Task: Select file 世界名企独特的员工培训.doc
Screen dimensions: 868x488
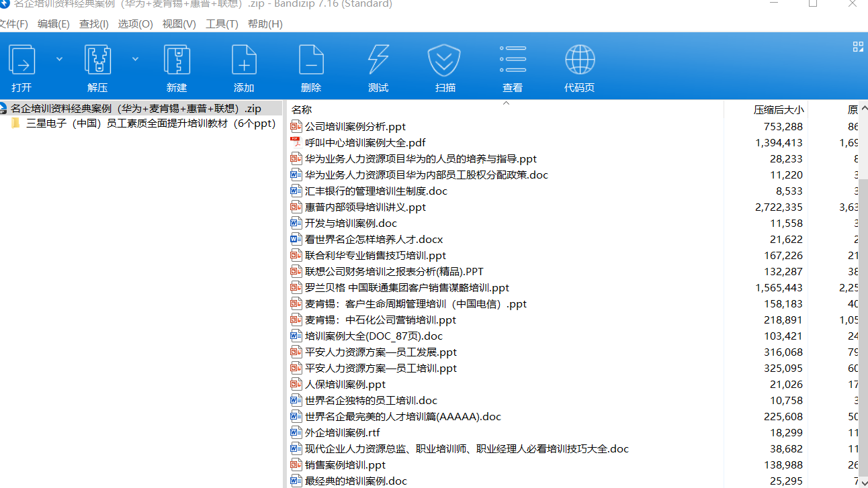Action: pyautogui.click(x=371, y=400)
